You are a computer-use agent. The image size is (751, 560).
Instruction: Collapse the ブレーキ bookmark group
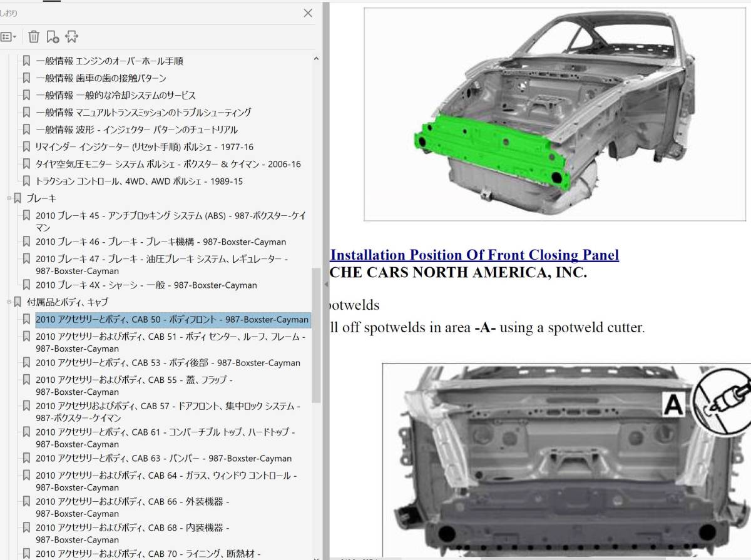click(9, 198)
